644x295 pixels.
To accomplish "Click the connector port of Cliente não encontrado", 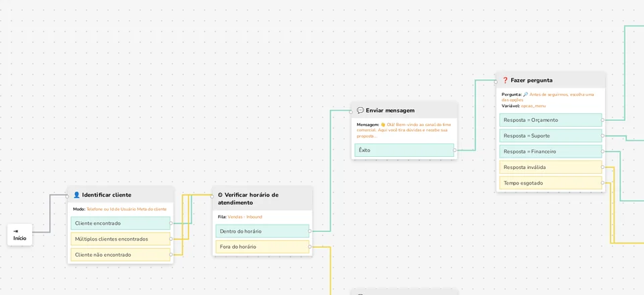I will tap(171, 255).
